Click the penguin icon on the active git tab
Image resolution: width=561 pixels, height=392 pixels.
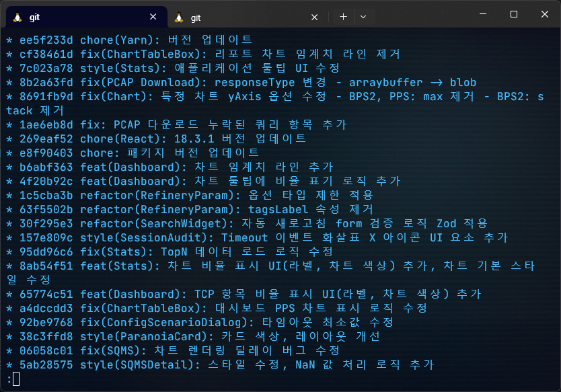pos(17,17)
